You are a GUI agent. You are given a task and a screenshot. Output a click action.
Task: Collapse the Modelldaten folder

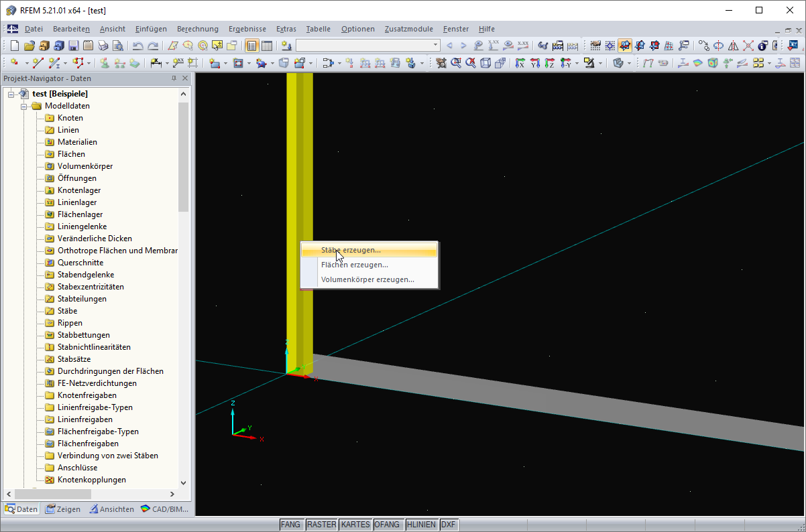(23, 106)
